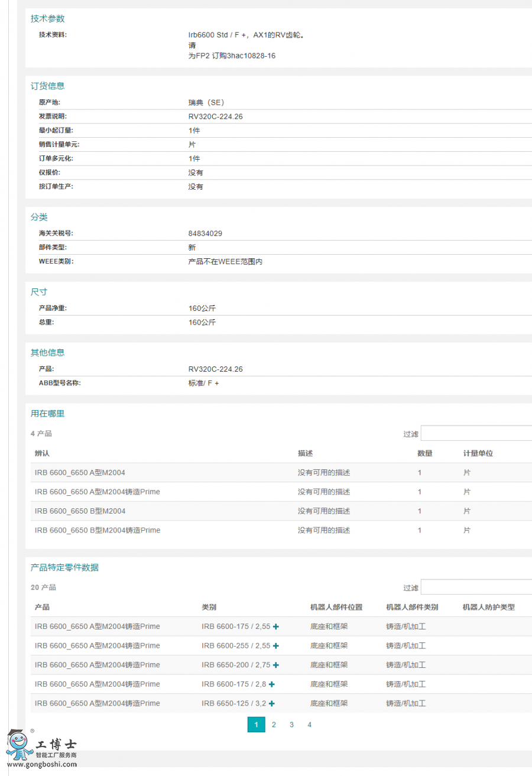Expand plus icon beside IRB 6600-255 / 2,55
The image size is (532, 776).
(276, 646)
